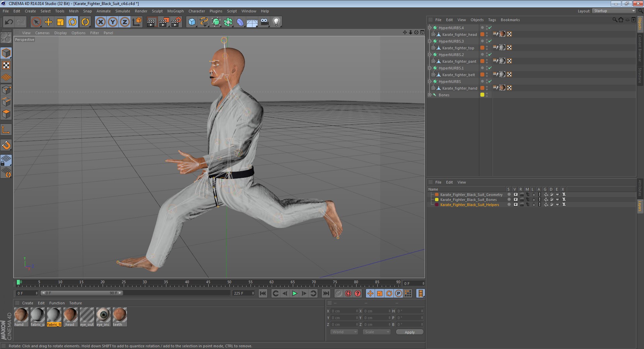Toggle Y axis lock
Viewport: 644px width, 349px height.
click(113, 22)
